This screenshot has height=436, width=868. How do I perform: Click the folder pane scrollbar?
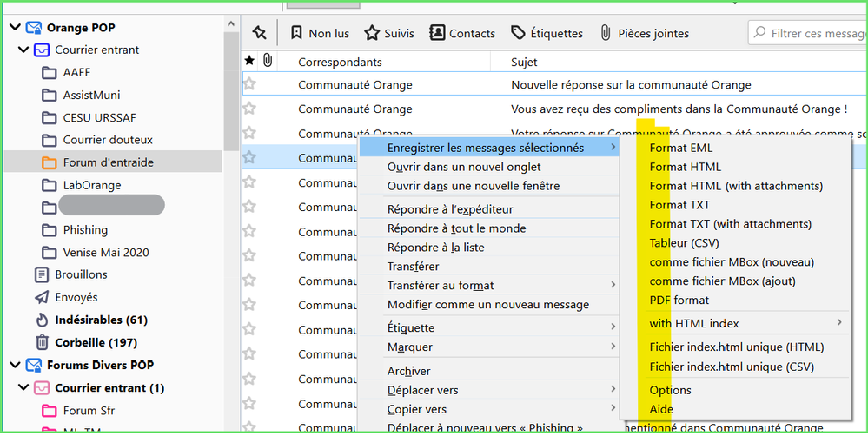coord(231,91)
